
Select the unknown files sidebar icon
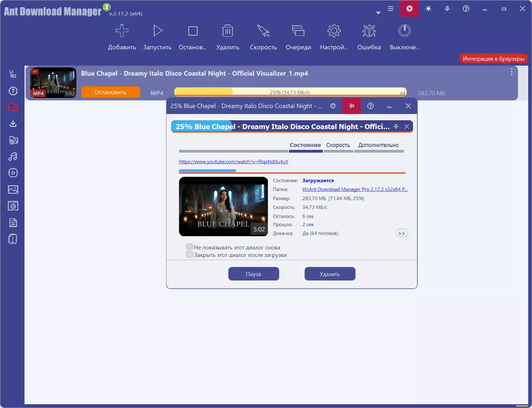(13, 91)
